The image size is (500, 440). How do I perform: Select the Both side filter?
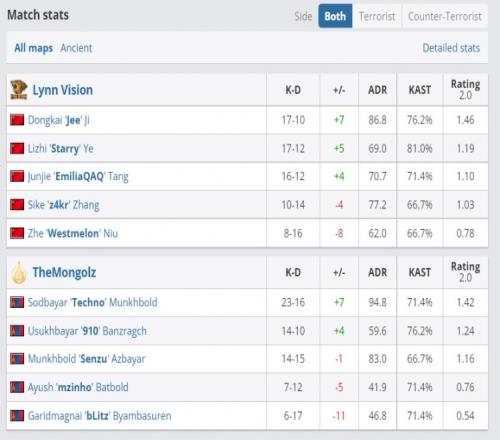(335, 16)
